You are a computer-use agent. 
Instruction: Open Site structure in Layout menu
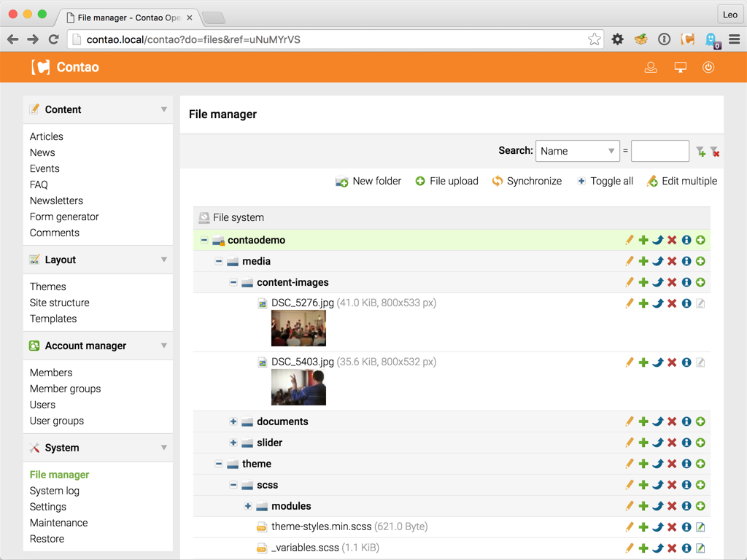pos(60,303)
